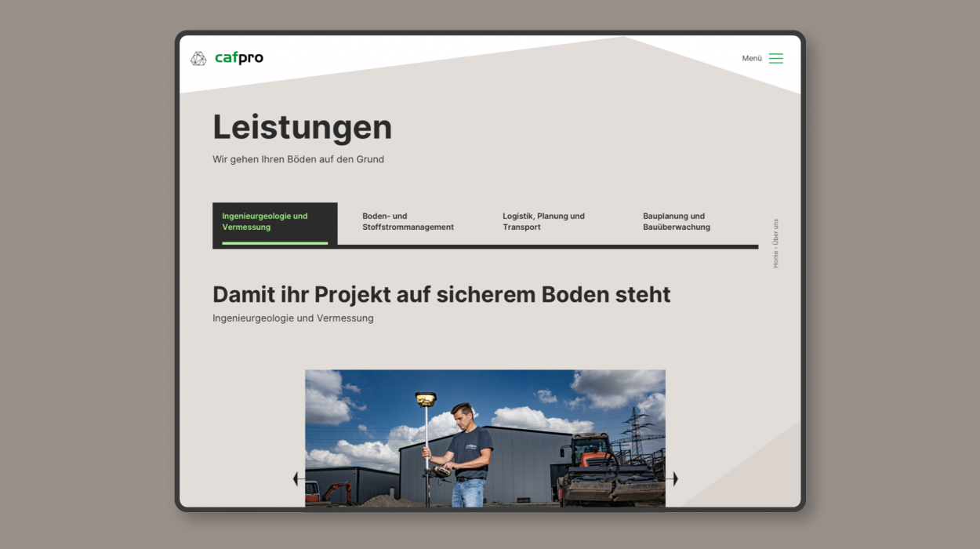Open the Logistik, Planung und Transport tab
Viewport: 980px width, 549px height.
(x=543, y=221)
